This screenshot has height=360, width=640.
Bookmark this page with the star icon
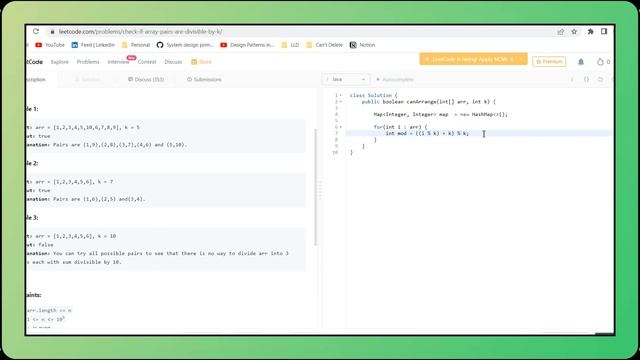click(x=574, y=32)
